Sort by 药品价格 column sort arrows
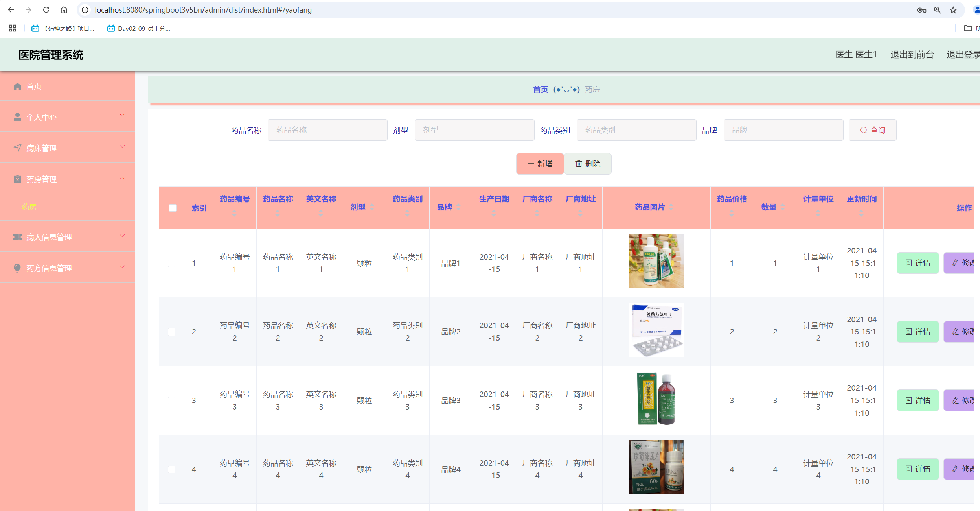980x511 pixels. (x=732, y=213)
